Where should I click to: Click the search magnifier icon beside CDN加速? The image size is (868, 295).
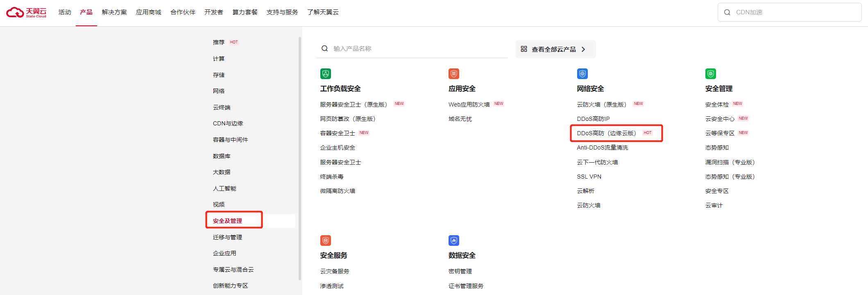(x=727, y=12)
